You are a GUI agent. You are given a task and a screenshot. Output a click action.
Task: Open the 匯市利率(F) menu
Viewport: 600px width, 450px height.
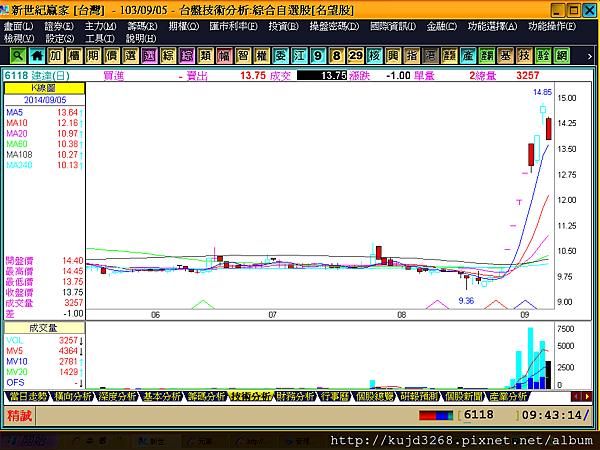[x=233, y=26]
